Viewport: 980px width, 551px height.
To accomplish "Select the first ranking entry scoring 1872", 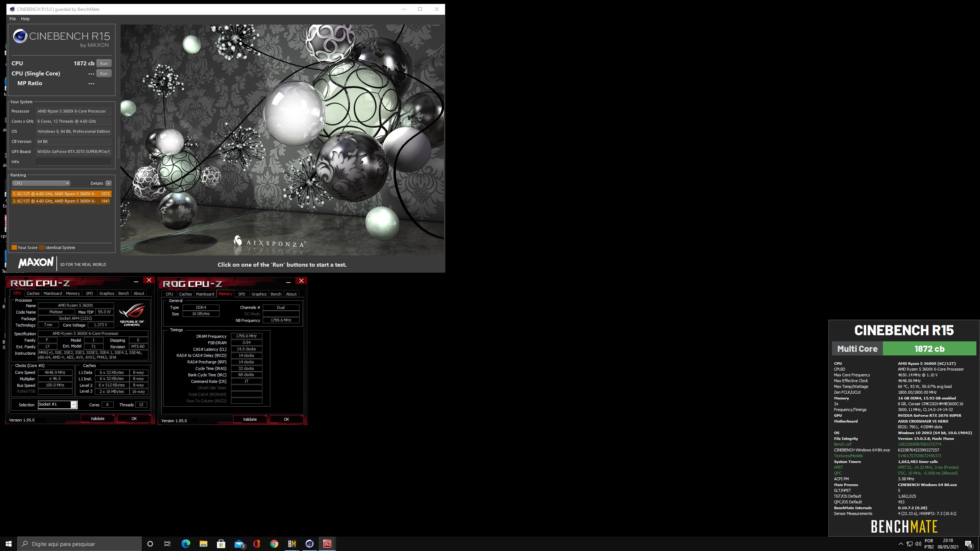I will (x=61, y=193).
